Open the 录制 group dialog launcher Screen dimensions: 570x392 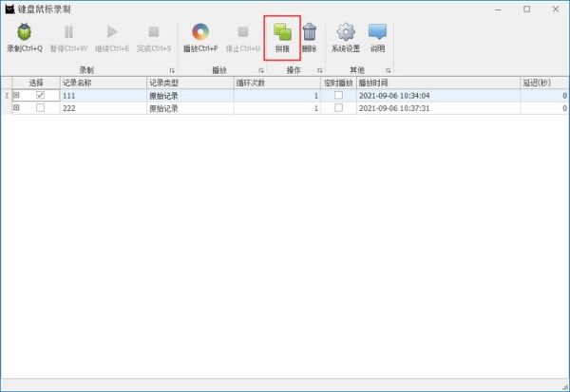pos(172,70)
